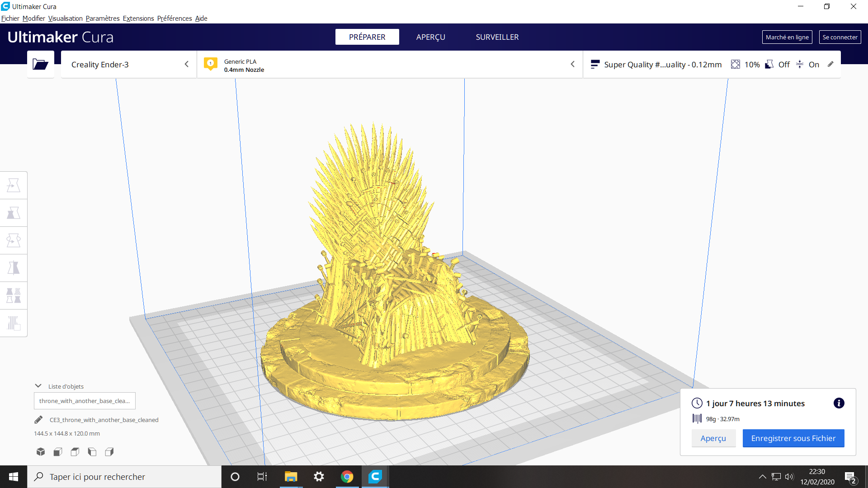
Task: Click the Marché en ligne button
Action: coord(787,37)
